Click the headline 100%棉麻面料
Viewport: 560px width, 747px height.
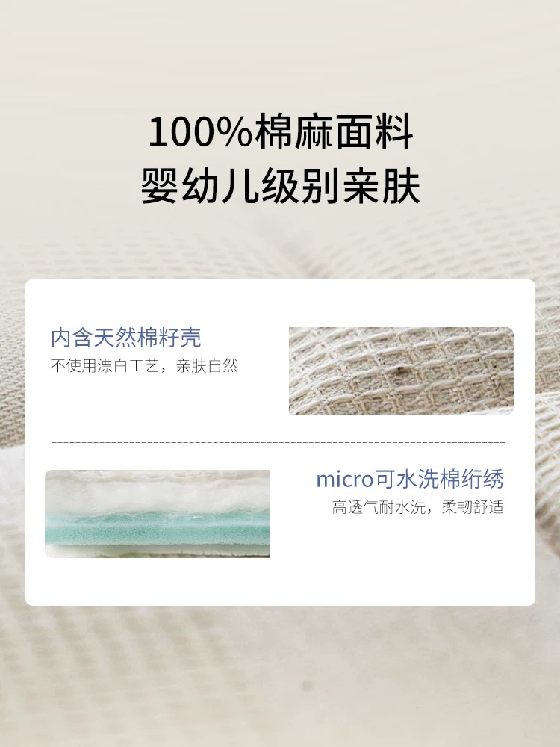(x=280, y=133)
